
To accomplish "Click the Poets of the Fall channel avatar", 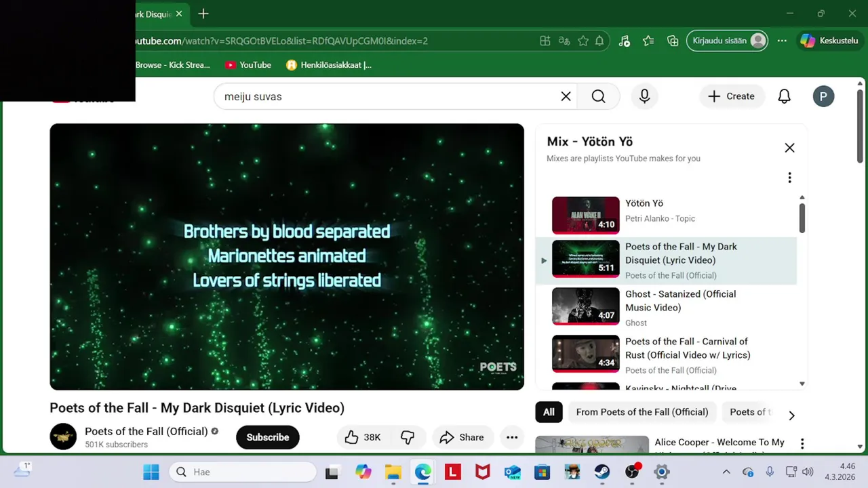I will coord(63,436).
